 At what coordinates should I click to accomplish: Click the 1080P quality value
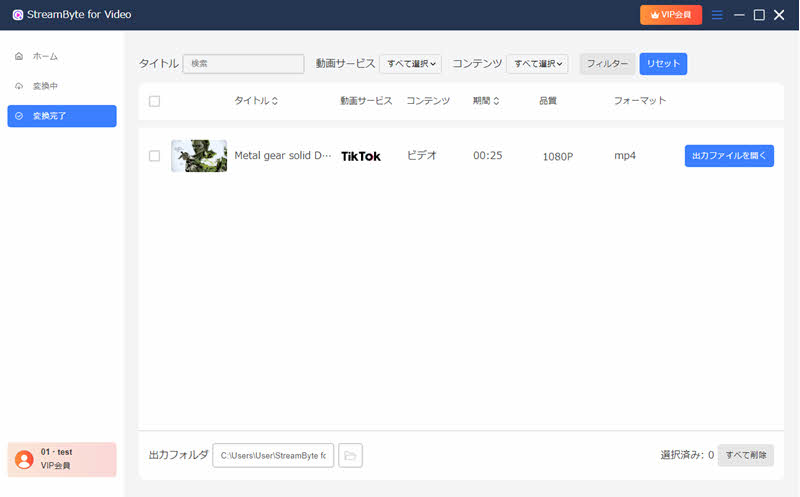558,156
